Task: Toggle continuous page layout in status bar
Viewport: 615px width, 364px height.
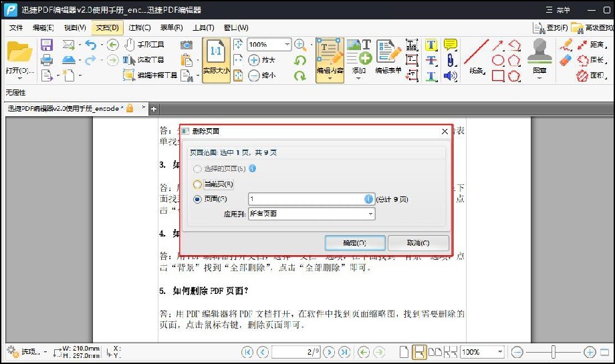Action: [419, 352]
